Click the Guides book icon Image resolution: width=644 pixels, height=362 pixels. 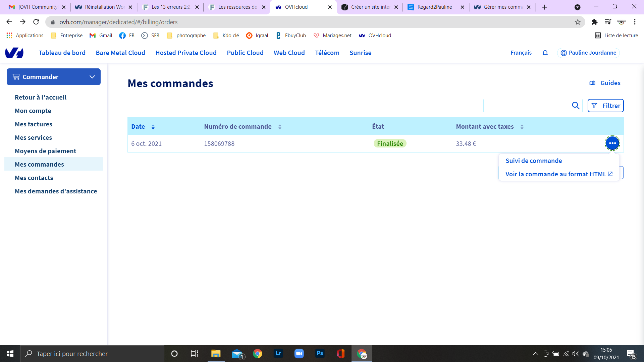point(592,83)
